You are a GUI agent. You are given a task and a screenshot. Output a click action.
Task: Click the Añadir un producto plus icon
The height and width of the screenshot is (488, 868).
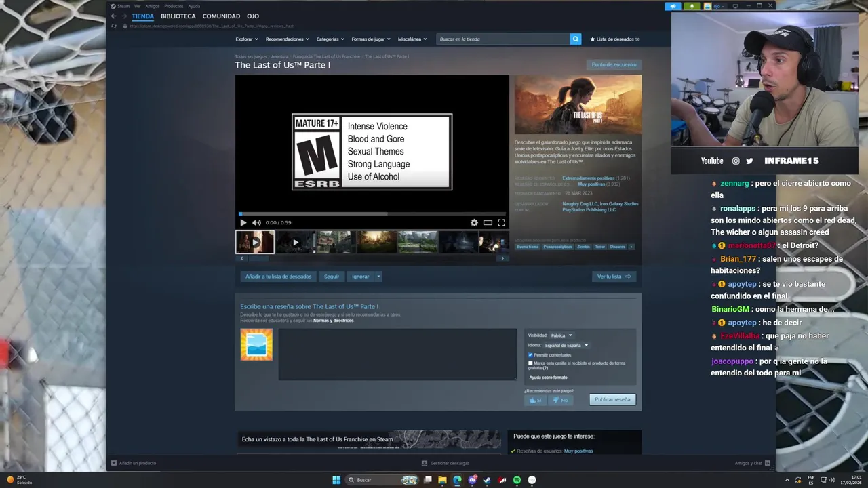(x=114, y=463)
